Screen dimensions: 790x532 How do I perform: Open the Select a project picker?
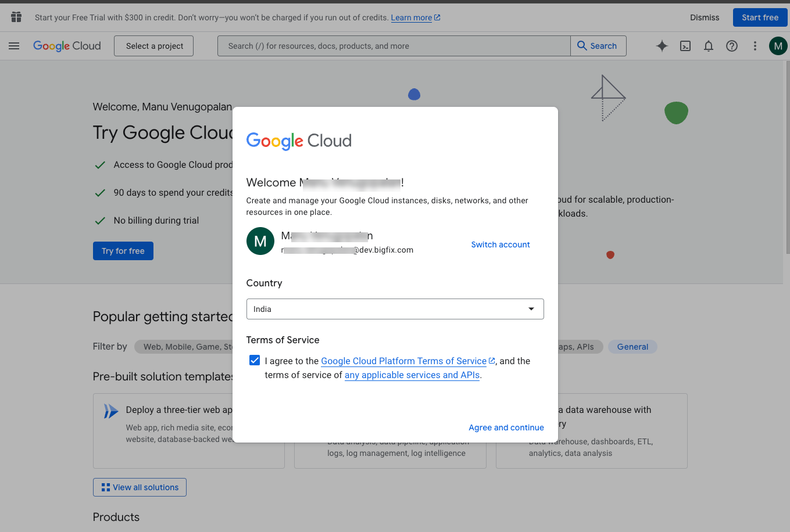coord(154,46)
